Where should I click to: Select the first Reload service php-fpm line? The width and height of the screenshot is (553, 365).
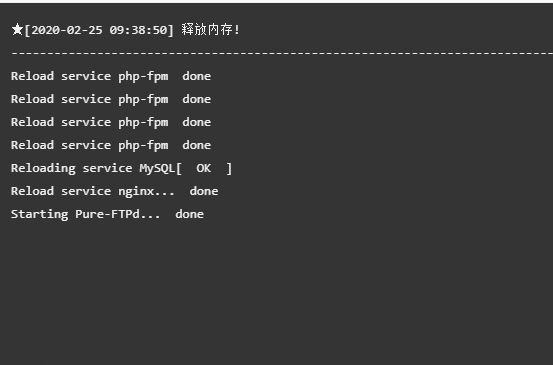(x=111, y=77)
